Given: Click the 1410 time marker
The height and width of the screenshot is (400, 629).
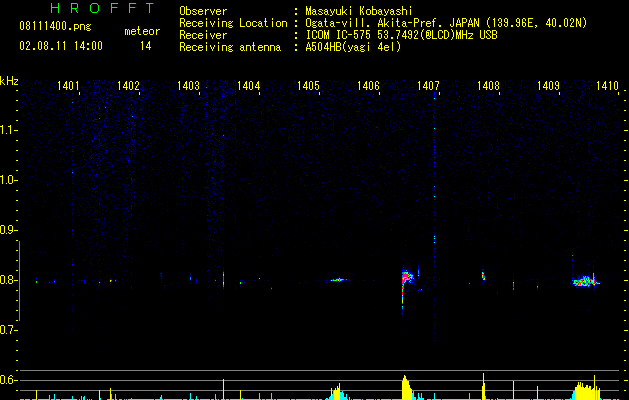Looking at the screenshot, I should pos(607,85).
